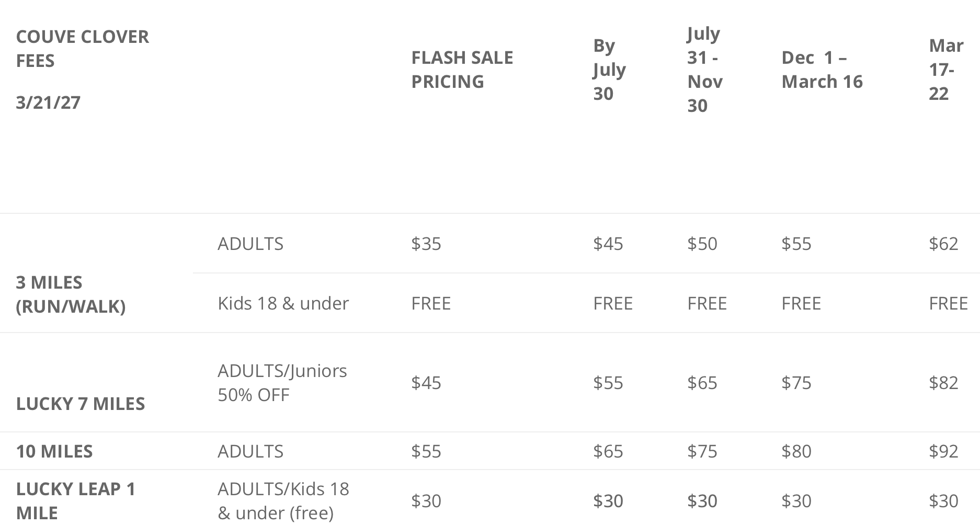This screenshot has height=525, width=980.
Task: Select the $82 Lucky 7 Miles price
Action: (943, 383)
